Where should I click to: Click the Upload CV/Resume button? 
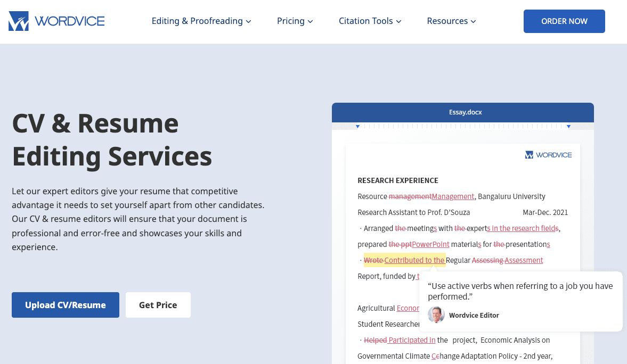pos(65,304)
